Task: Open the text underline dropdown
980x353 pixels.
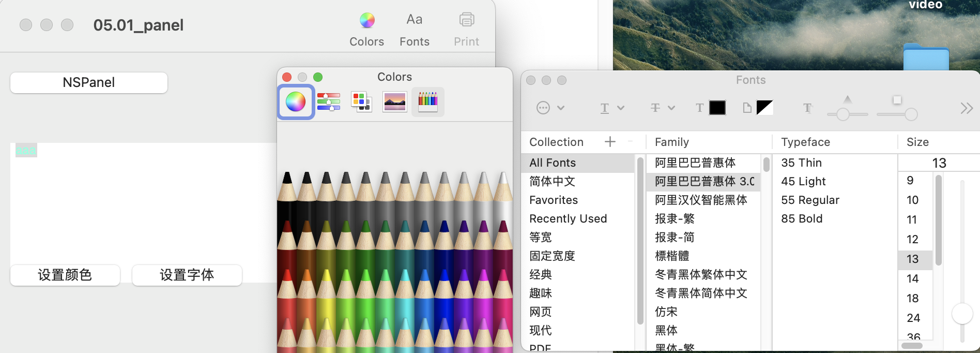Action: point(612,108)
